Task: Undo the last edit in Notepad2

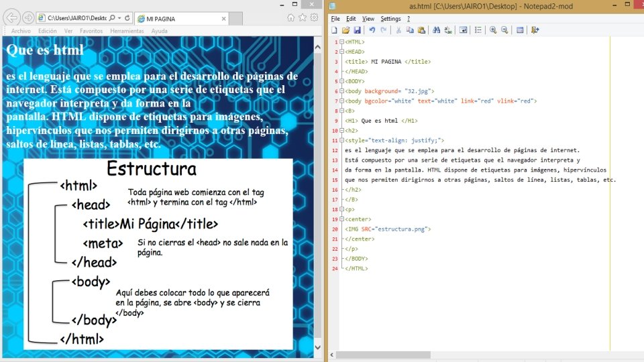Action: click(372, 30)
